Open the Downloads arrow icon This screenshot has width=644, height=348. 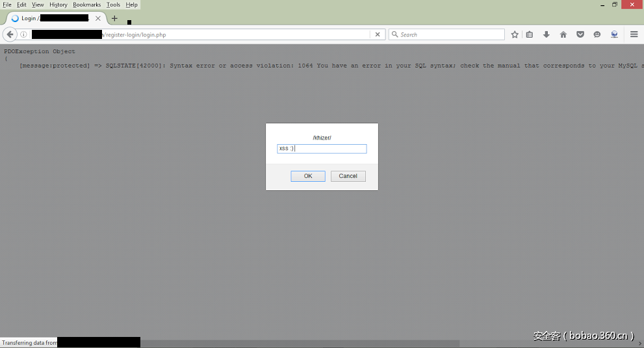coord(547,34)
